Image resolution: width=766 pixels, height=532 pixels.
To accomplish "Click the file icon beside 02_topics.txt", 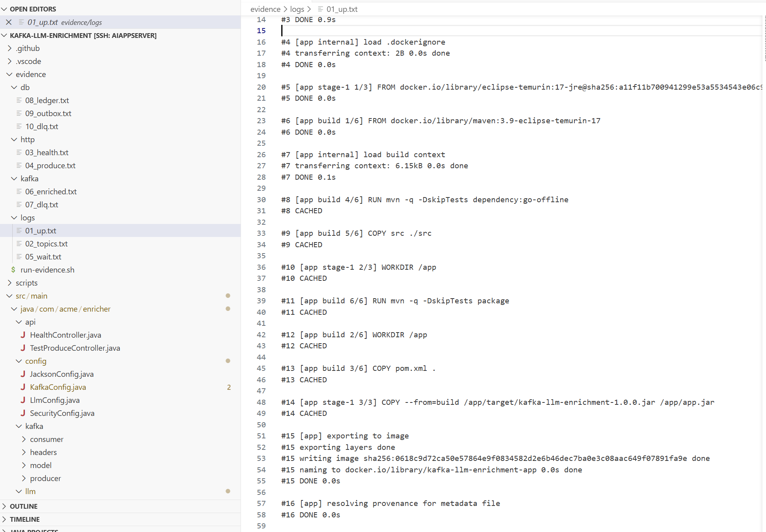I will coord(19,244).
